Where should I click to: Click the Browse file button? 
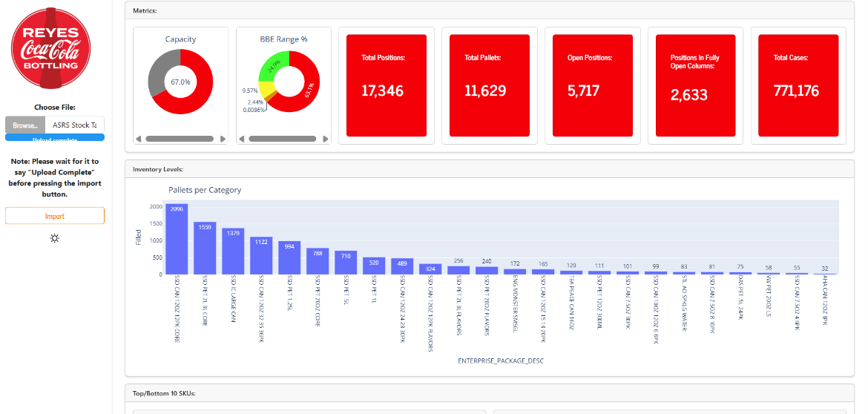25,125
